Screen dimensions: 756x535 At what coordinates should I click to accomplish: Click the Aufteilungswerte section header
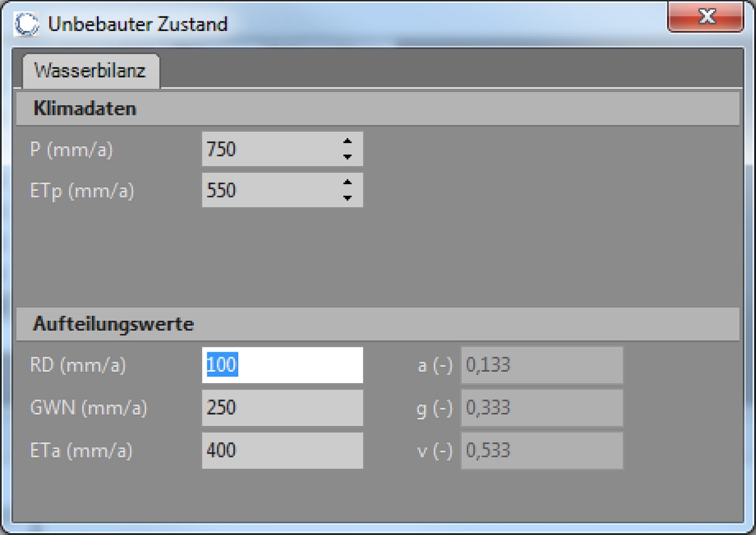coord(113,325)
